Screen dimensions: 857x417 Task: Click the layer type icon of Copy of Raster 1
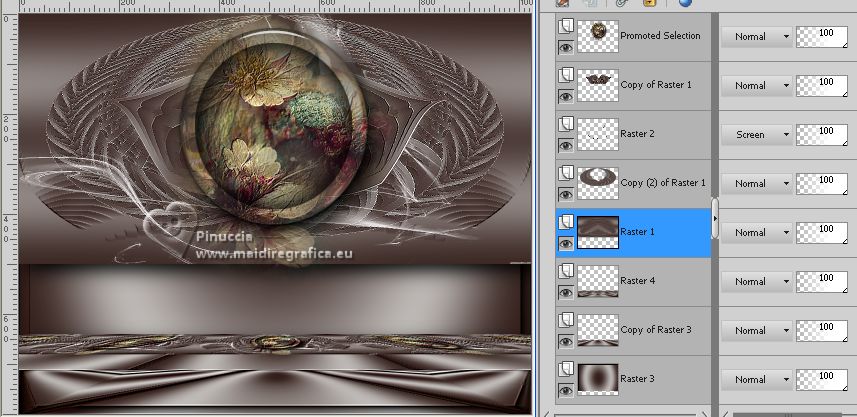[x=566, y=75]
